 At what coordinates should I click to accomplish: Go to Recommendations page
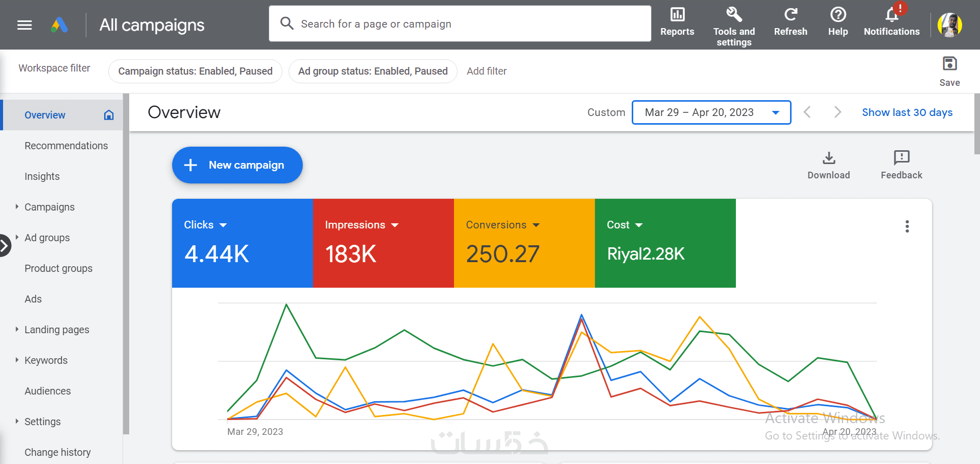coord(66,146)
